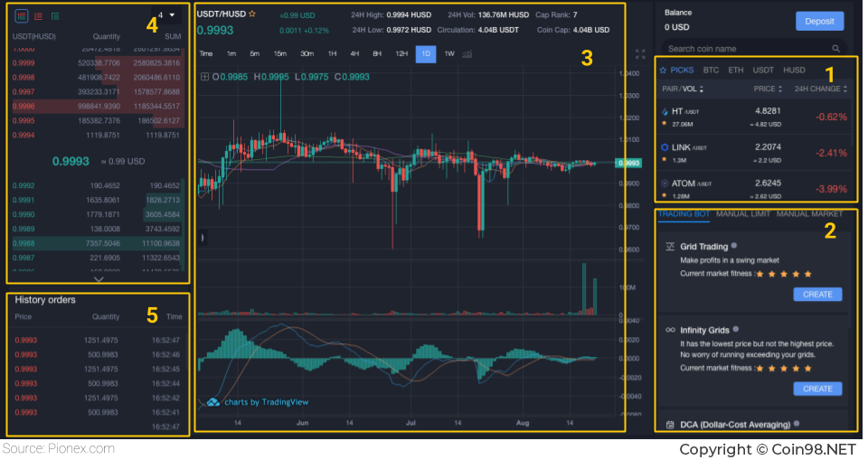Select buy order at price 0.9992
Image resolution: width=868 pixels, height=460 pixels.
(99, 186)
